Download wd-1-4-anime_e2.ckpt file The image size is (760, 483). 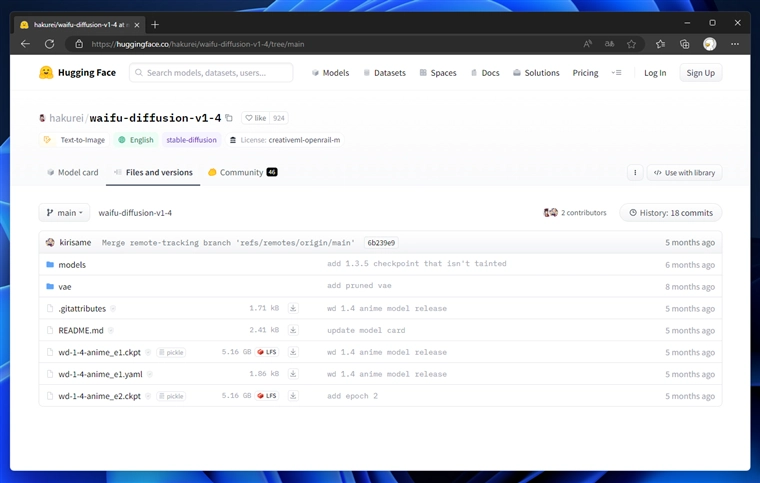pyautogui.click(x=293, y=396)
